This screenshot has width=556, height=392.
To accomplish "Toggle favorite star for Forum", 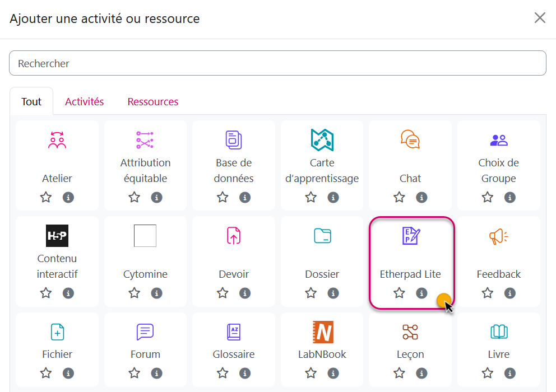I will point(135,373).
